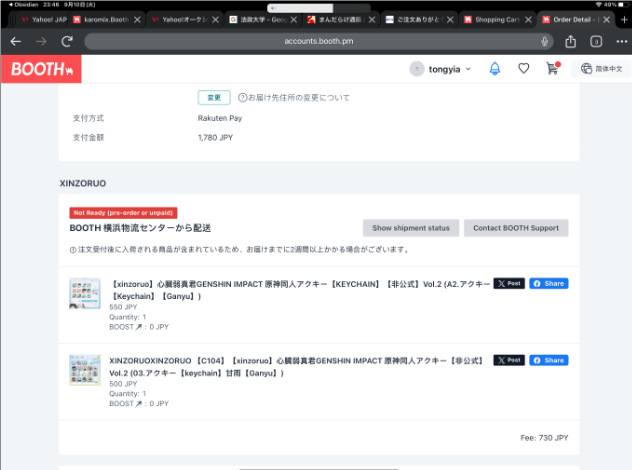Return to Obsidian via status bar back

pos(23,4)
